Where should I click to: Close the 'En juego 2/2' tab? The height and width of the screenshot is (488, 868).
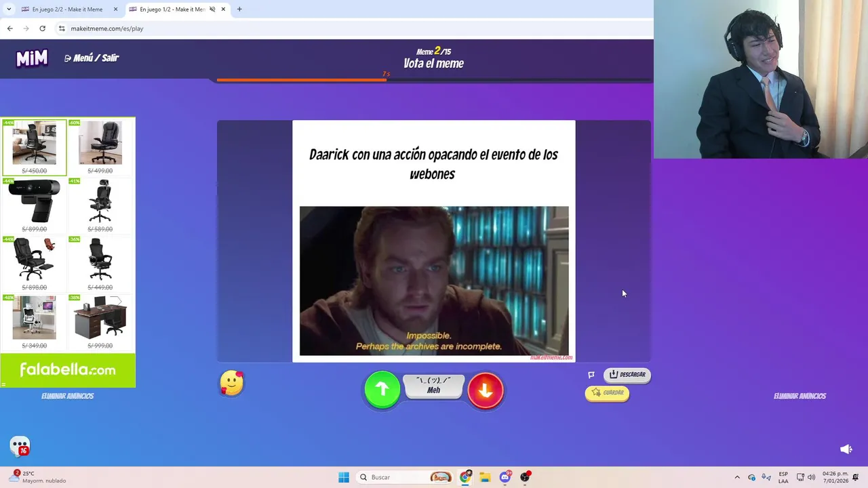tap(115, 9)
